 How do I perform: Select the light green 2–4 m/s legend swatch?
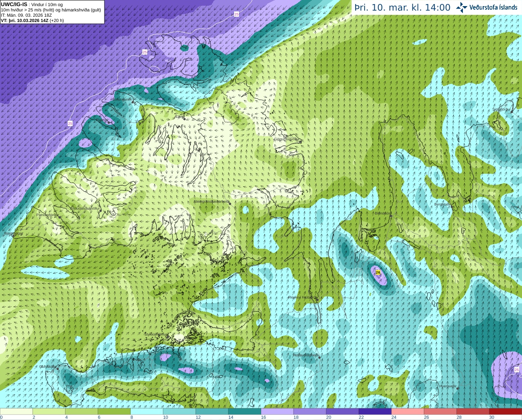49,411
